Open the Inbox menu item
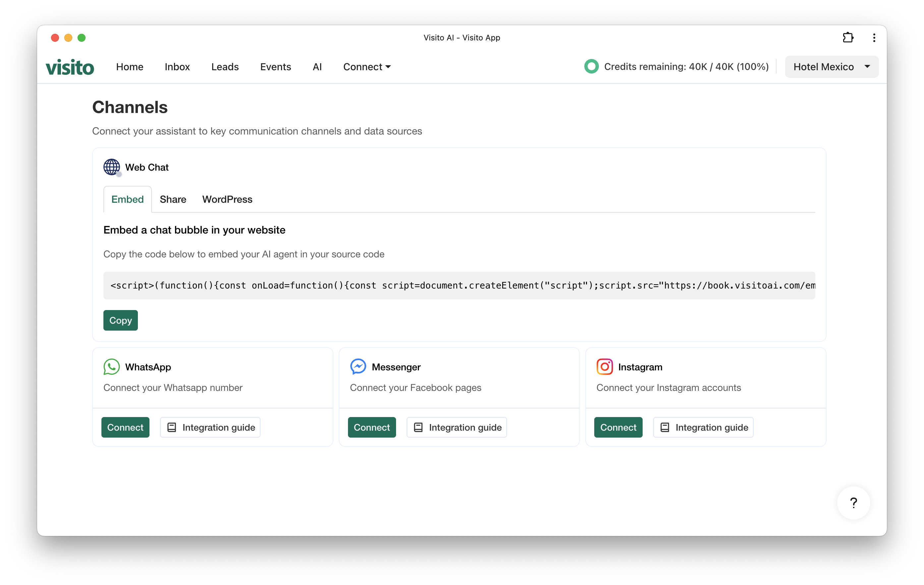The width and height of the screenshot is (924, 585). pyautogui.click(x=177, y=66)
